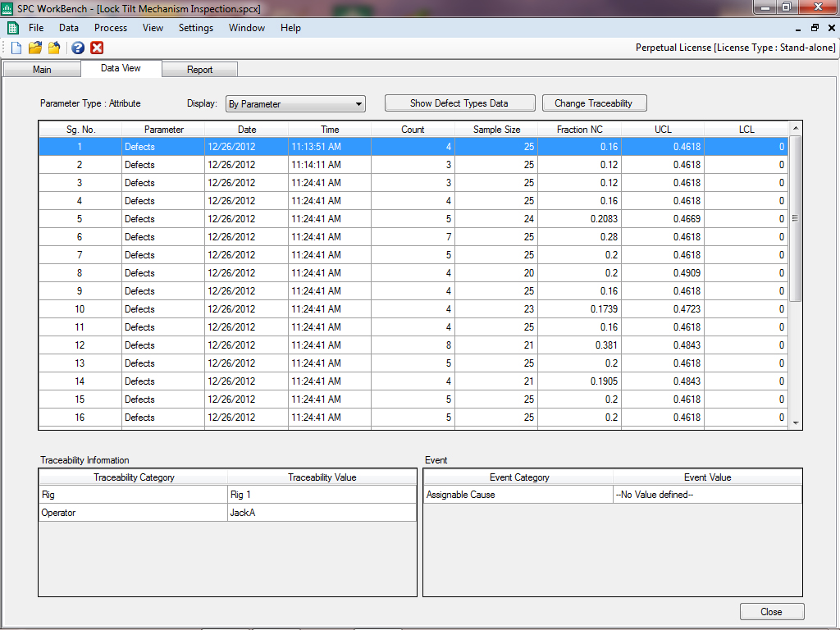Click Sample Size value 20
Image resolution: width=840 pixels, height=630 pixels.
click(496, 273)
